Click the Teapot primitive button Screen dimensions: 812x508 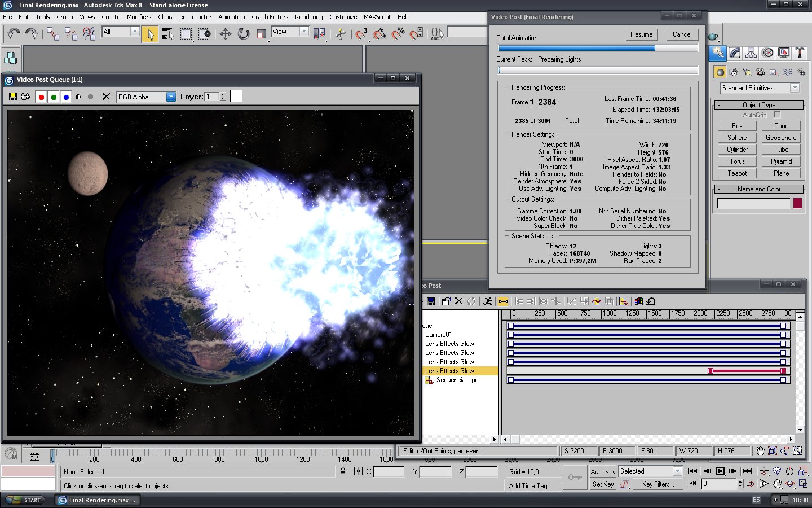[x=737, y=173]
